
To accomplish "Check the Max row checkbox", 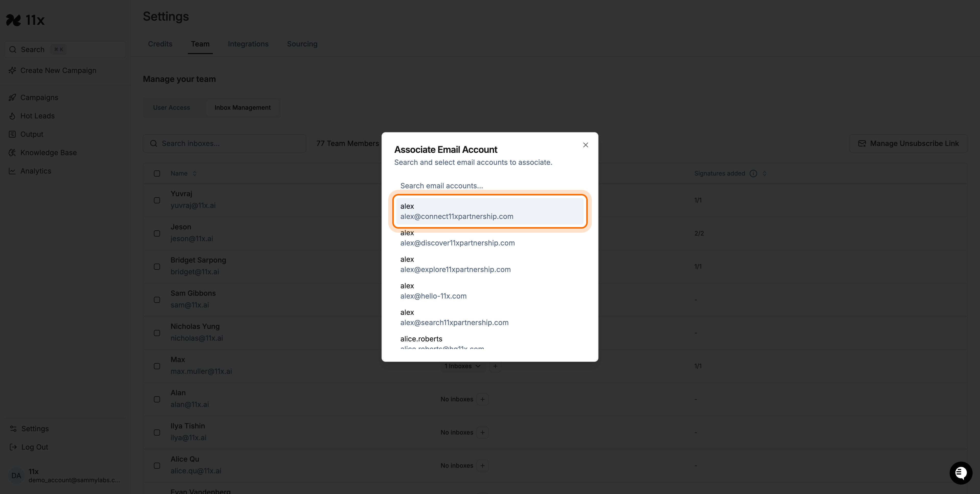I will [x=157, y=366].
